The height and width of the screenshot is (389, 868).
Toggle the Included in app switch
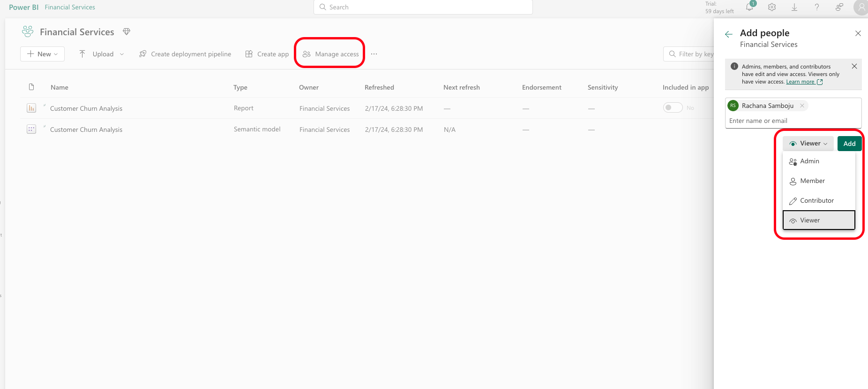pos(673,108)
